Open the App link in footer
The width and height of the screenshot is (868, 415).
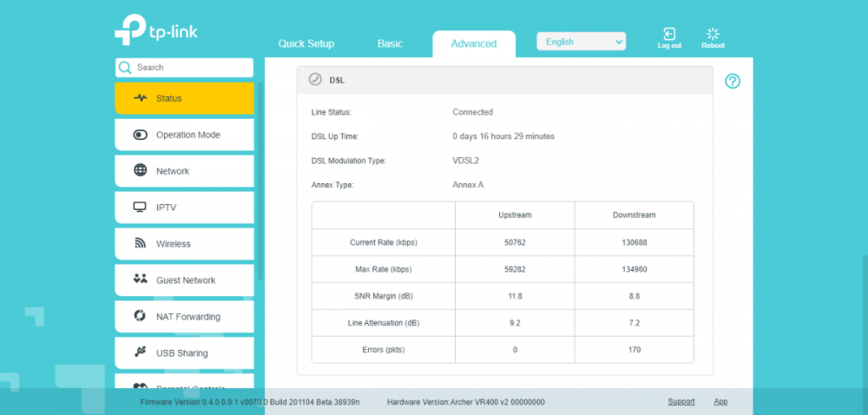click(x=720, y=402)
